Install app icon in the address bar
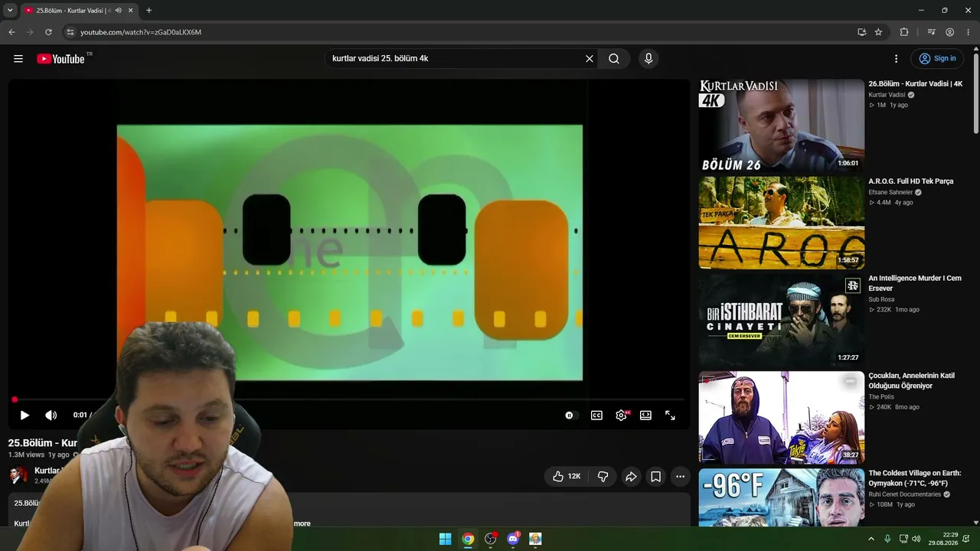The image size is (980, 551). 862,32
